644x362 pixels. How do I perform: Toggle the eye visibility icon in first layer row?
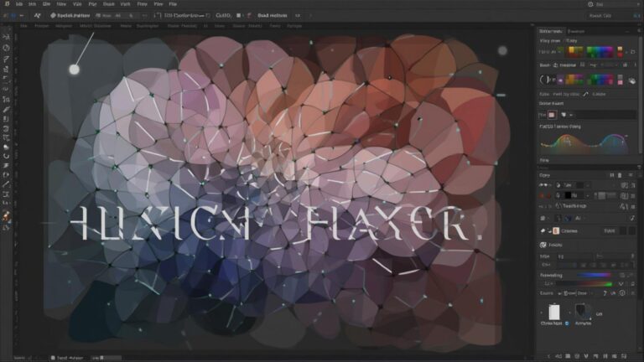pos(543,185)
